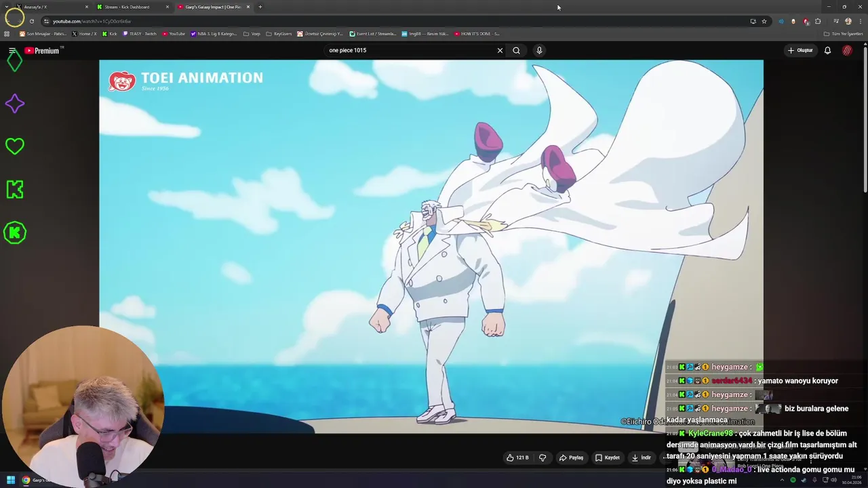Screen dimensions: 868x488
Task: Click the blue sound-wave extension icon
Action: point(781,21)
